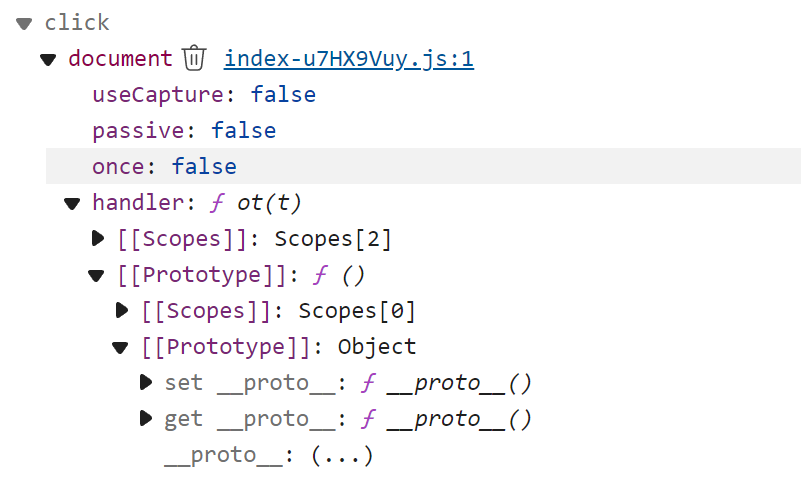
Task: Click the click event type label
Action: (77, 23)
